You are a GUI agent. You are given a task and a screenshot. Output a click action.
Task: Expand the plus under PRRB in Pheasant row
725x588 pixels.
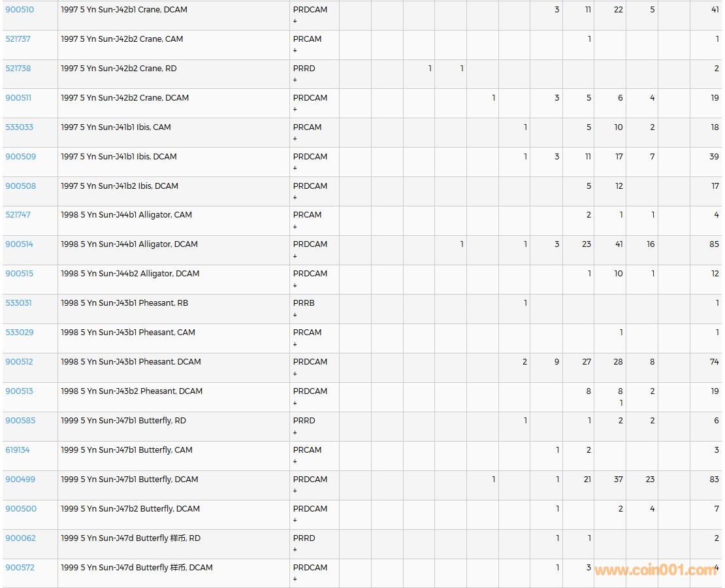click(x=295, y=315)
